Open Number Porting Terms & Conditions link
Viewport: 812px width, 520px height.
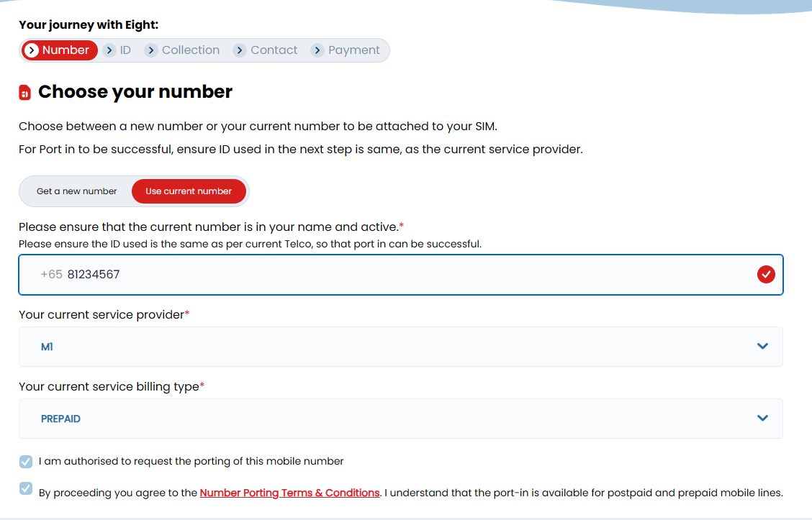[x=289, y=493]
